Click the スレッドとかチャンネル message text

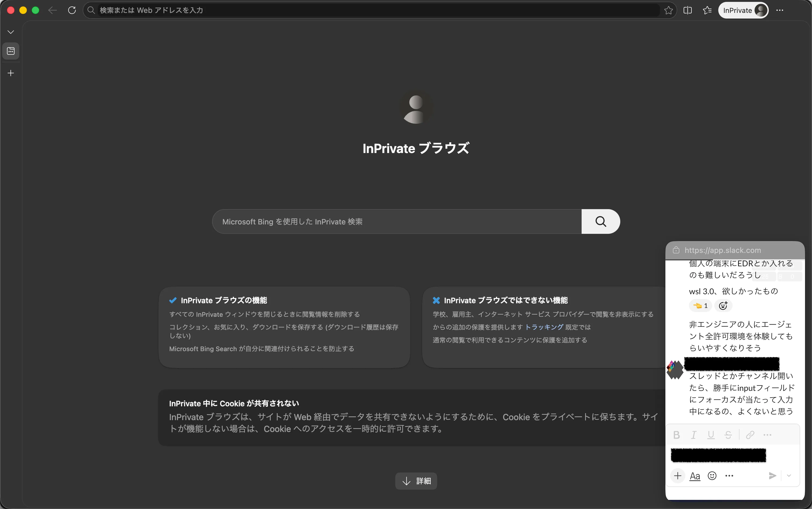742,394
